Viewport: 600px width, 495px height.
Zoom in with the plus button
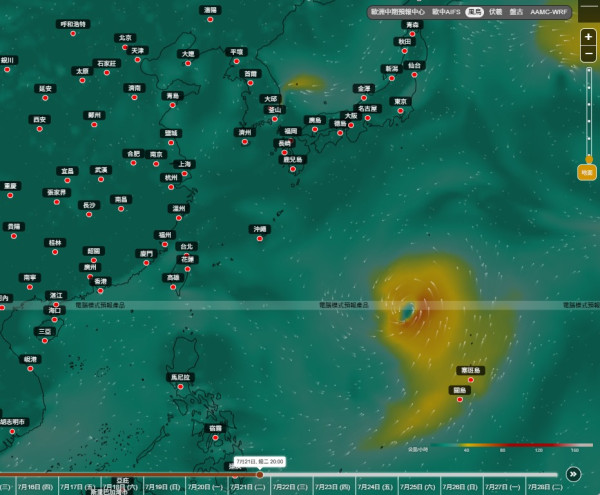pos(589,37)
